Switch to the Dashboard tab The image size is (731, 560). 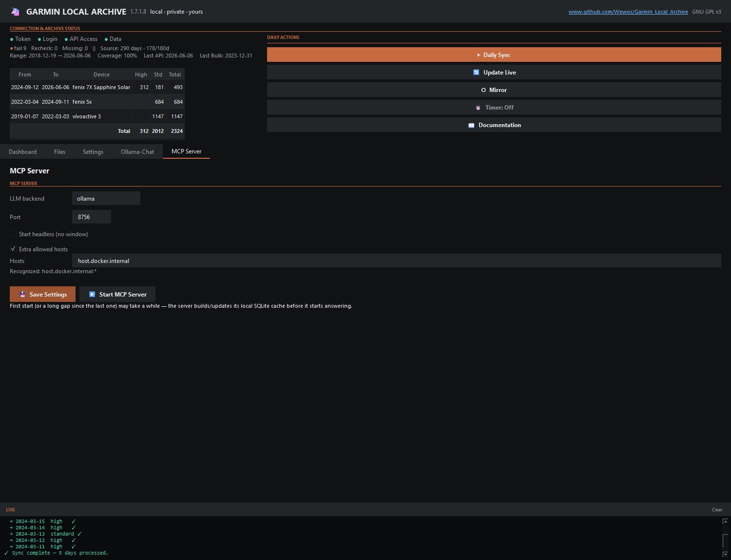22,152
